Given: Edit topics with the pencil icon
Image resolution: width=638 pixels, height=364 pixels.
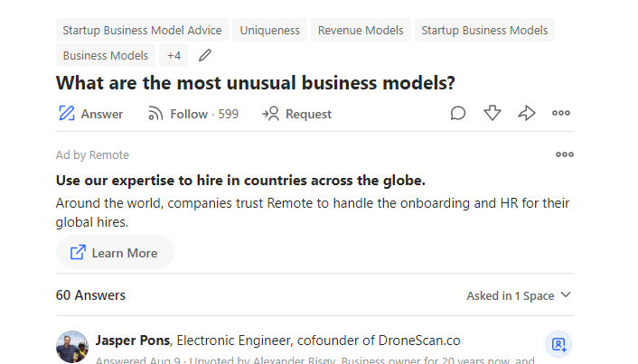Looking at the screenshot, I should (x=205, y=55).
